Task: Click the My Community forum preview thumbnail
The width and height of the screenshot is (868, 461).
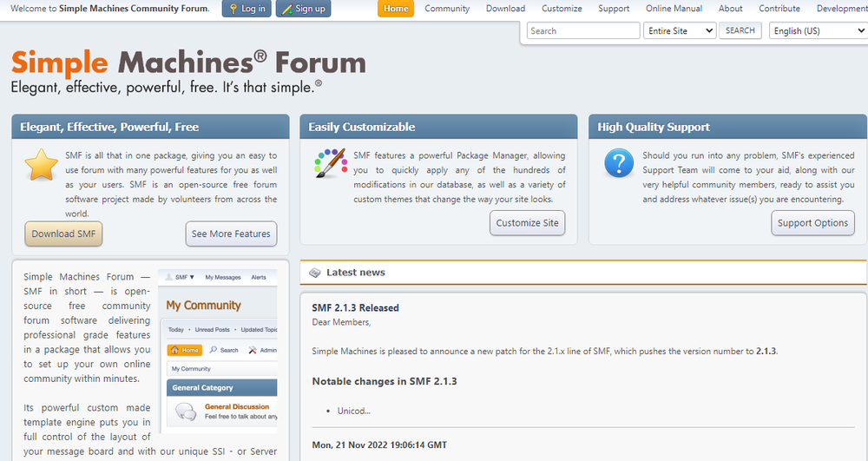Action: pos(218,352)
